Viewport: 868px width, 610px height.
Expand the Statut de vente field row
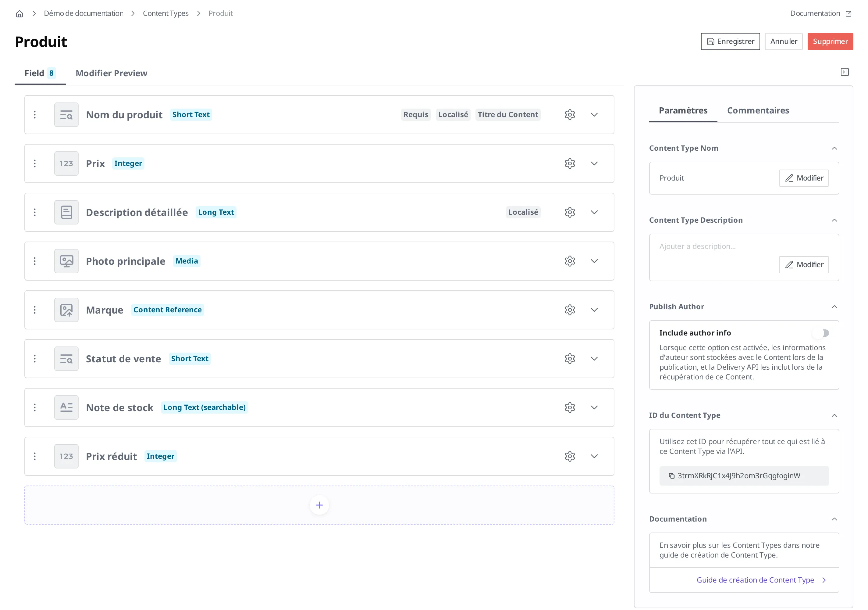pyautogui.click(x=594, y=359)
